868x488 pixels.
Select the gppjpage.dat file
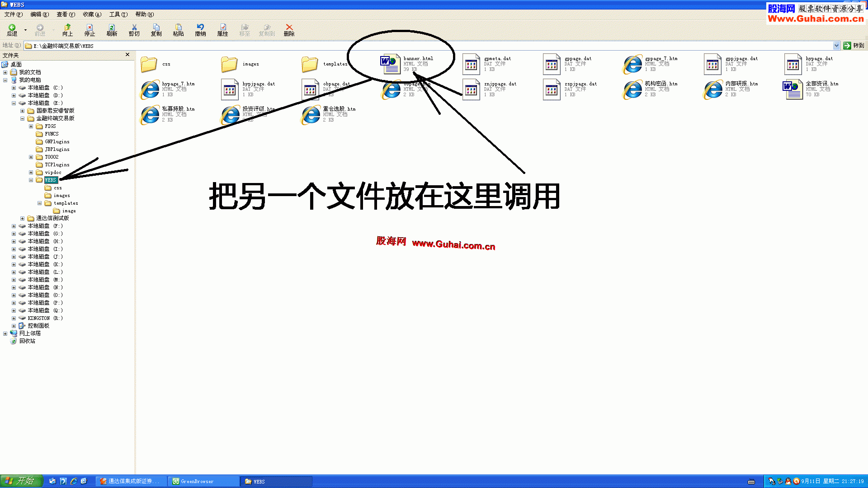coord(731,64)
